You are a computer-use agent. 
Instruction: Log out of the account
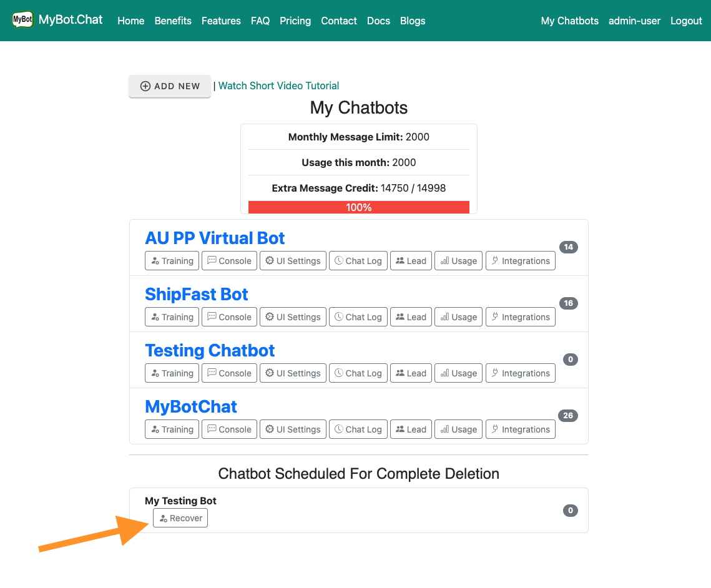coord(686,21)
